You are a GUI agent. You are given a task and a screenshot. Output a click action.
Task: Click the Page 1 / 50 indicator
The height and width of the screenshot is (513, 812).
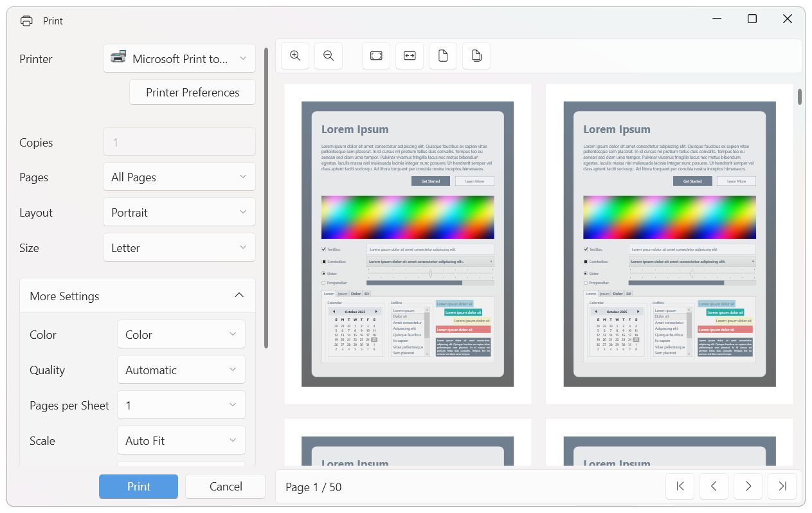pyautogui.click(x=314, y=487)
